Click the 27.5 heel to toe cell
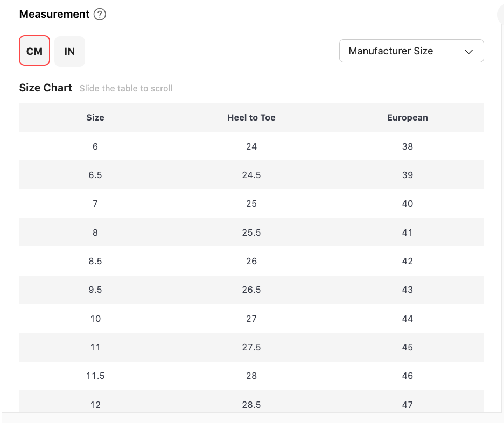This screenshot has width=504, height=423. click(251, 347)
